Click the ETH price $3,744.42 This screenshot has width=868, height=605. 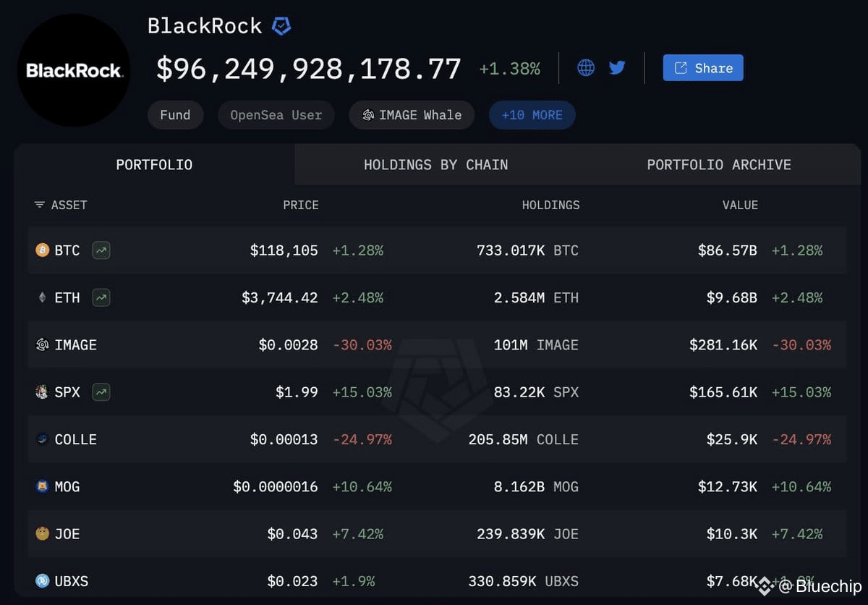(280, 297)
